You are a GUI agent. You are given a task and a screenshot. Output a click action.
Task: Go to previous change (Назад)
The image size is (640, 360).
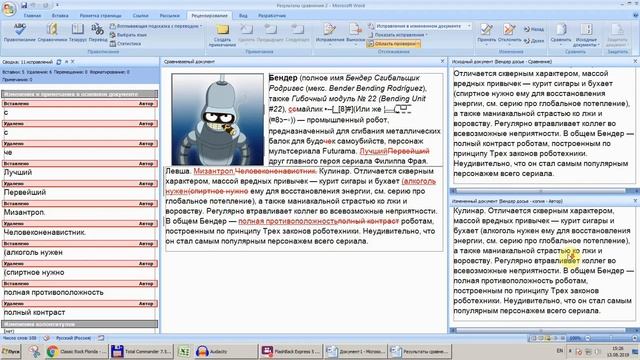[x=534, y=29]
